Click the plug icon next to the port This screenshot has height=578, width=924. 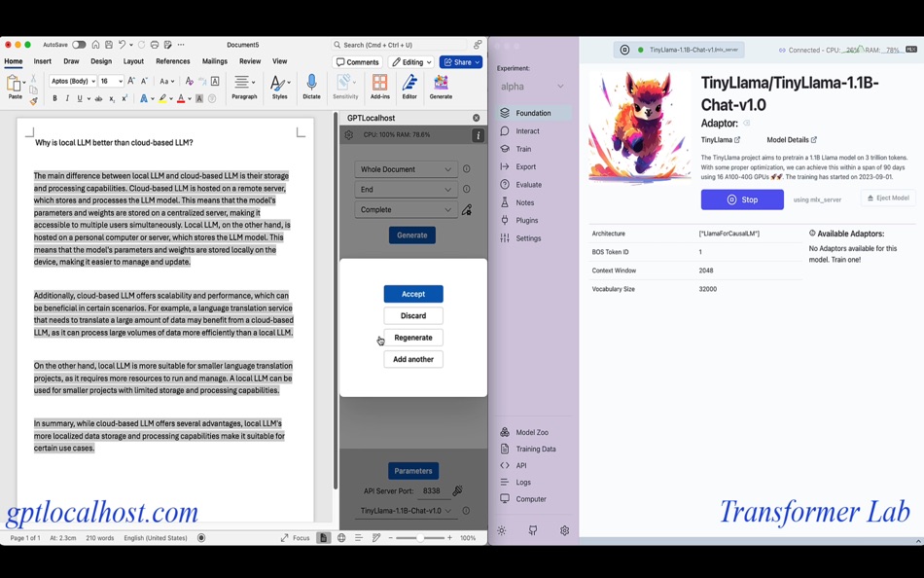pyautogui.click(x=457, y=490)
